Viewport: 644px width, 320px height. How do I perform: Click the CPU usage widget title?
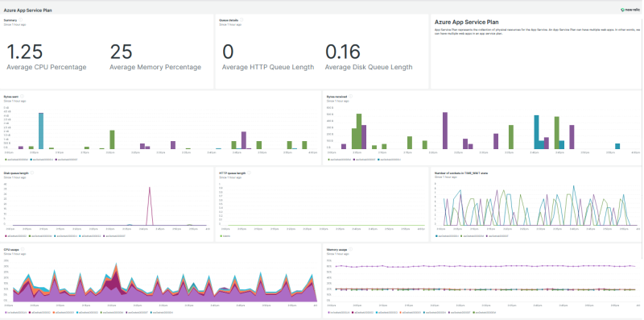point(11,249)
